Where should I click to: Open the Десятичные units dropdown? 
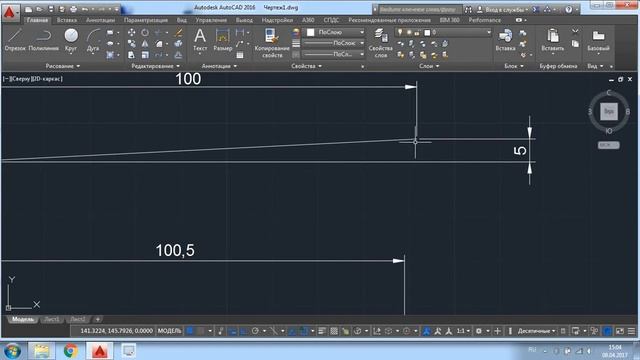tap(536, 331)
